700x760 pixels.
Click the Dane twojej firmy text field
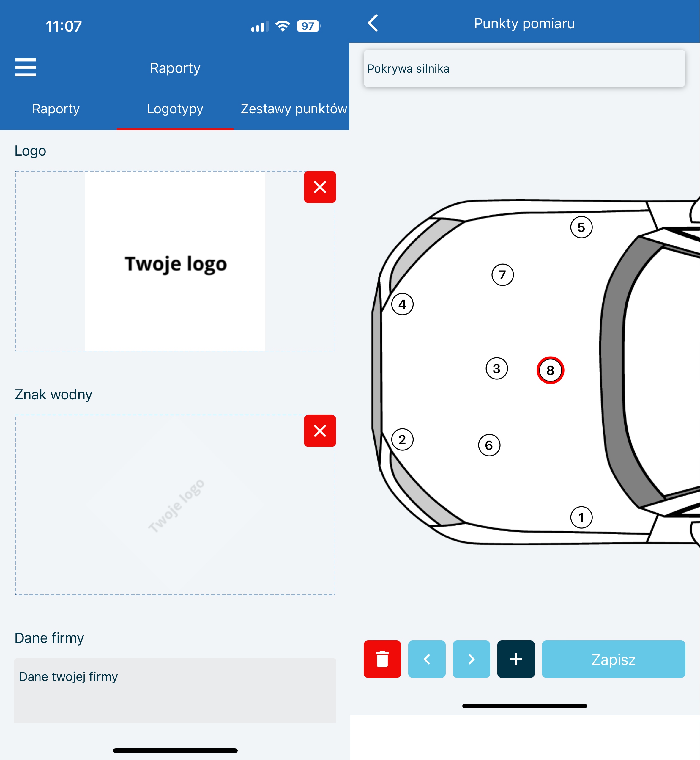click(175, 690)
